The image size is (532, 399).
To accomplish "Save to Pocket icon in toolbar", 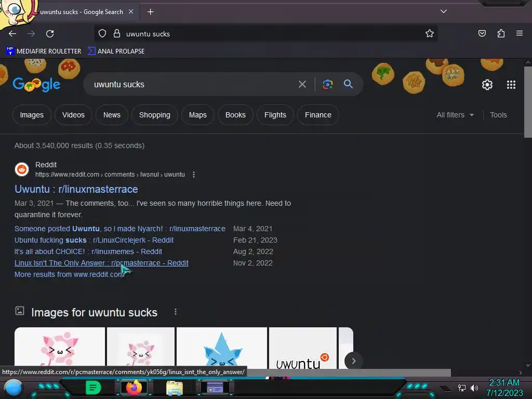I will [x=482, y=33].
